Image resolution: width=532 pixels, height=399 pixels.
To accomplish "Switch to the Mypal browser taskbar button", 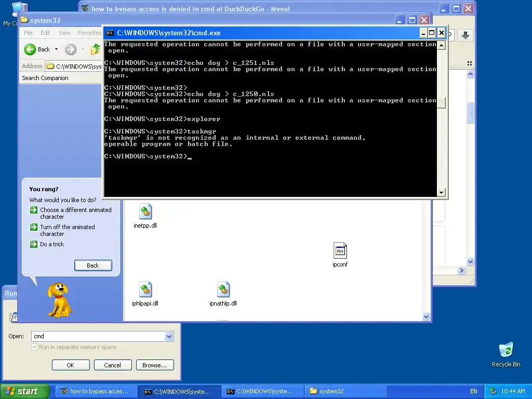I will [96, 391].
